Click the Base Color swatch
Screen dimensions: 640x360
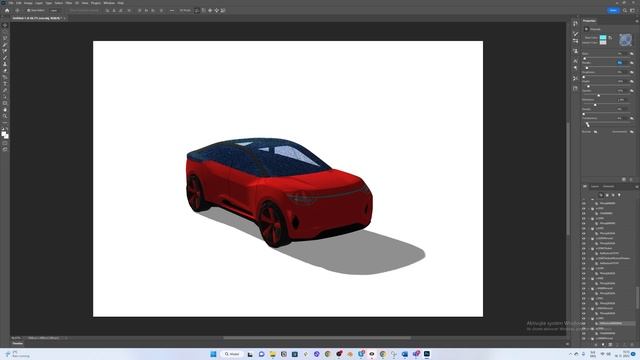click(x=603, y=38)
